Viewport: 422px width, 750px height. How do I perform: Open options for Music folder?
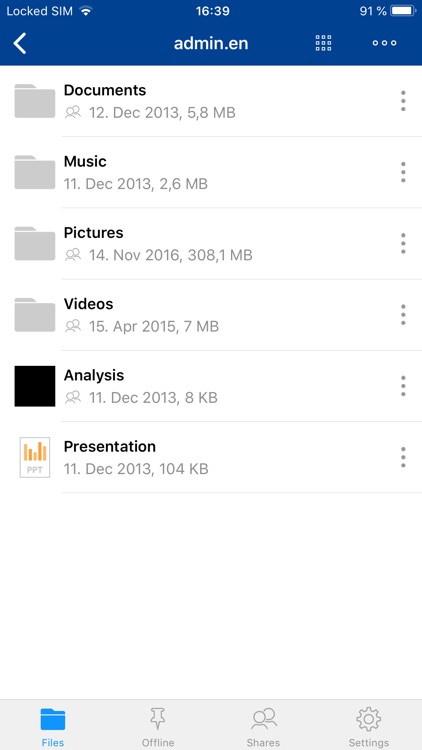[x=403, y=172]
